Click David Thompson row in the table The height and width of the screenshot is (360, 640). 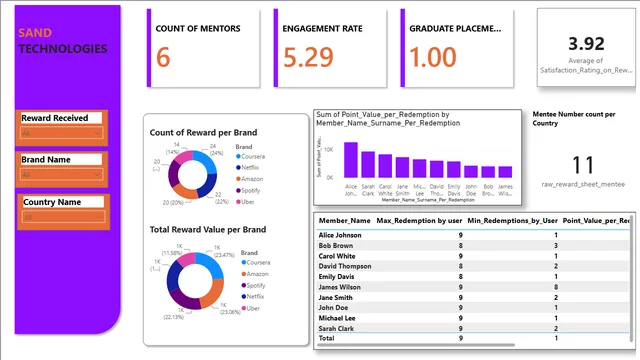(473, 266)
